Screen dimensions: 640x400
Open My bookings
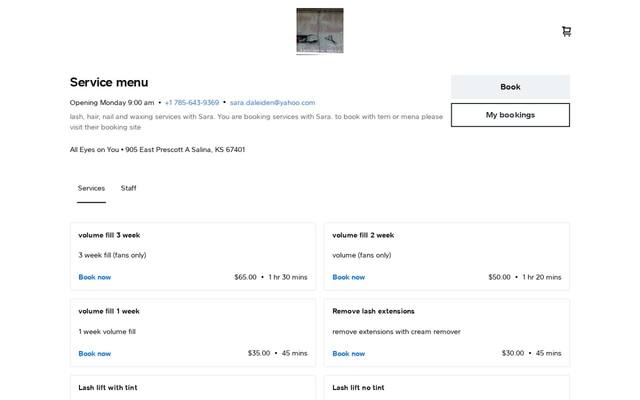[x=510, y=115]
